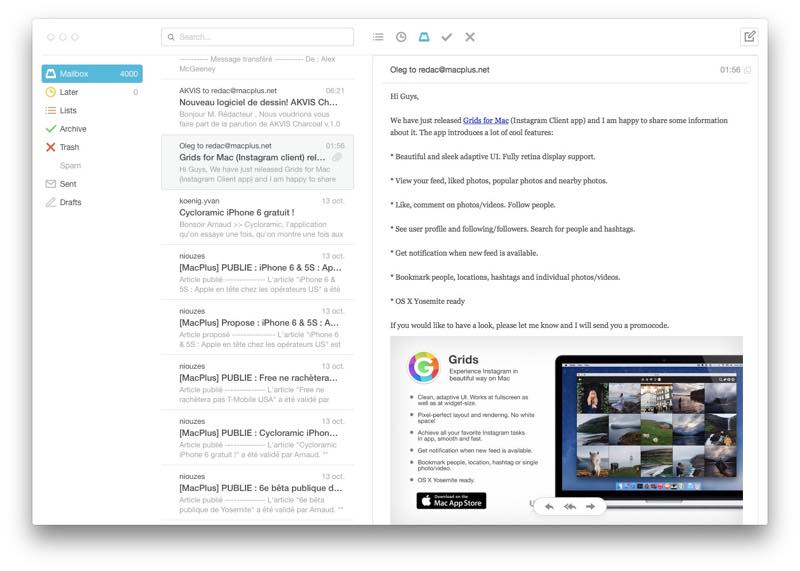Forward the message with arrow icon

(x=590, y=506)
